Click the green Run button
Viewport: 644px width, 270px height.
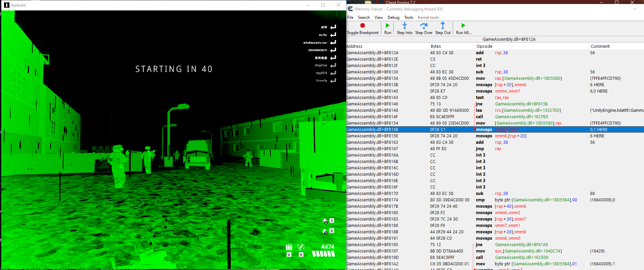point(388,26)
